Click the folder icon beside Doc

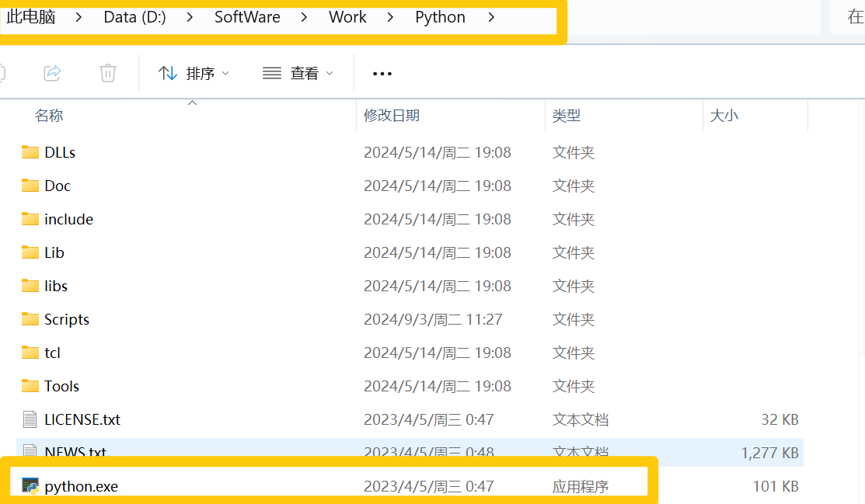click(30, 186)
